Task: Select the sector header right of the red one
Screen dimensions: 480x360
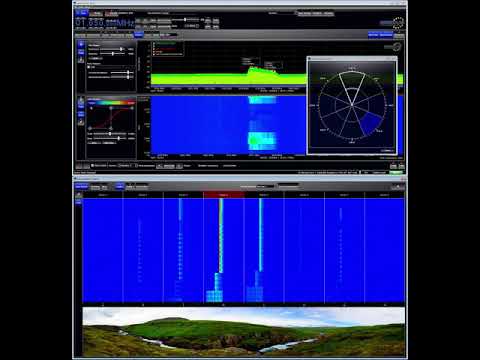Action: (x=264, y=195)
